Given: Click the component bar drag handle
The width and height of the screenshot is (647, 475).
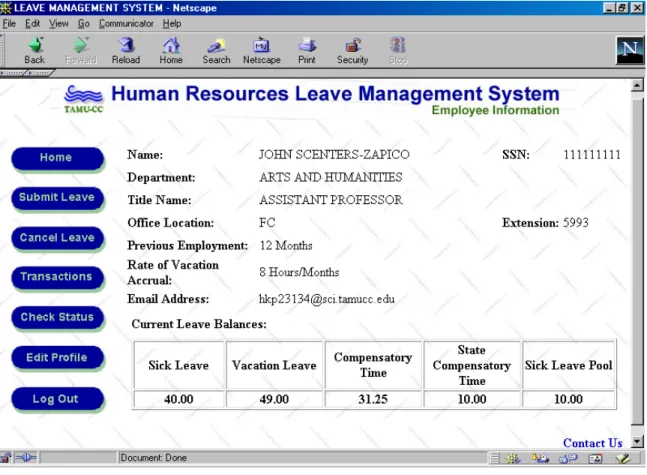Looking at the screenshot, I should pyautogui.click(x=495, y=458).
